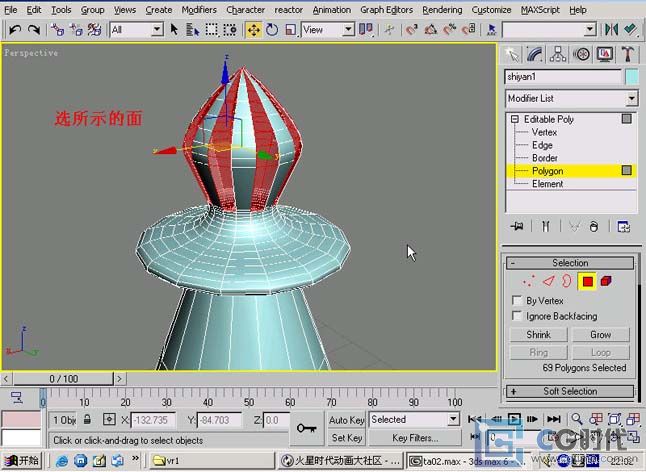Select the Unlink Selection tool
Image resolution: width=646 pixels, height=472 pixels.
point(76,30)
